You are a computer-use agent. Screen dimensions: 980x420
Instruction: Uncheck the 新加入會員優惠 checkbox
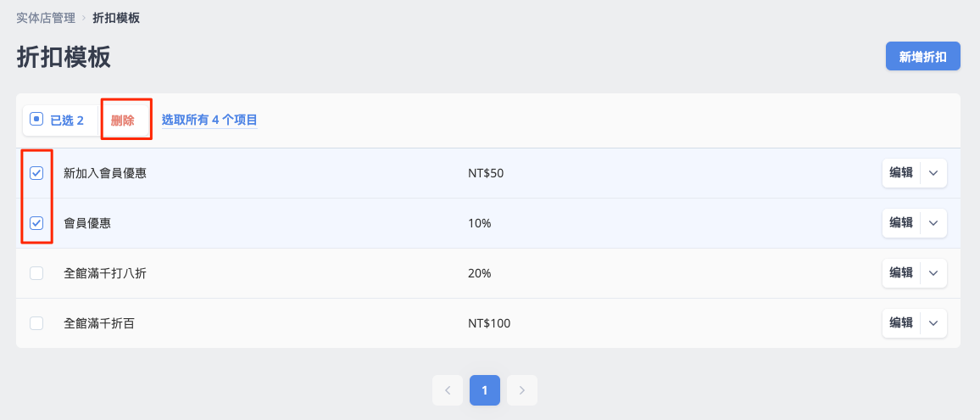coord(36,173)
